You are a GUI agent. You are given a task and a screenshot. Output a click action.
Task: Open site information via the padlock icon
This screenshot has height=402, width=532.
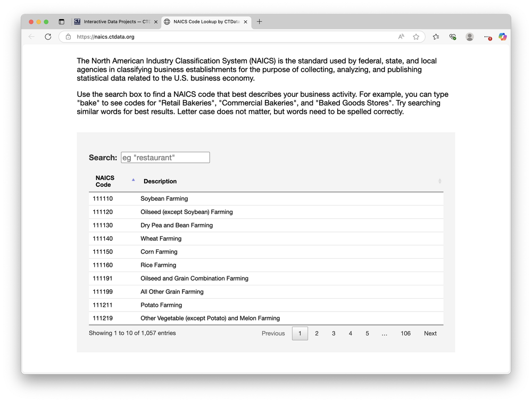68,37
